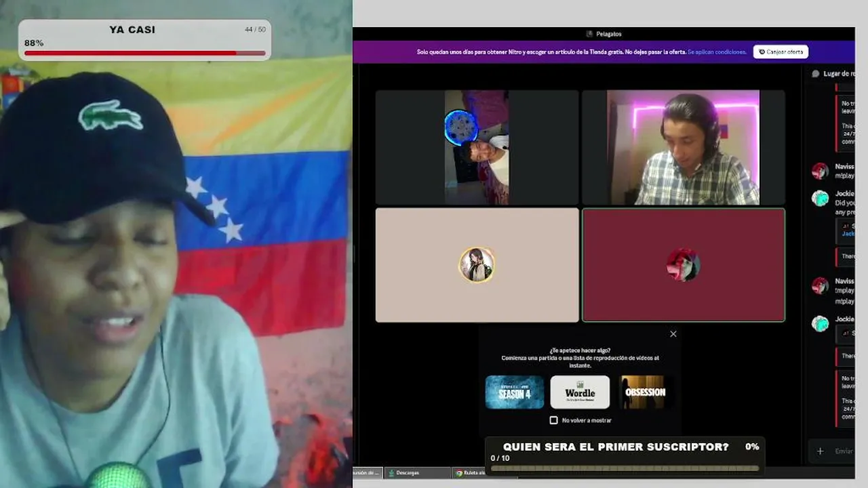Open the Obsession video activity
Viewport: 868px width, 488px height.
[645, 392]
